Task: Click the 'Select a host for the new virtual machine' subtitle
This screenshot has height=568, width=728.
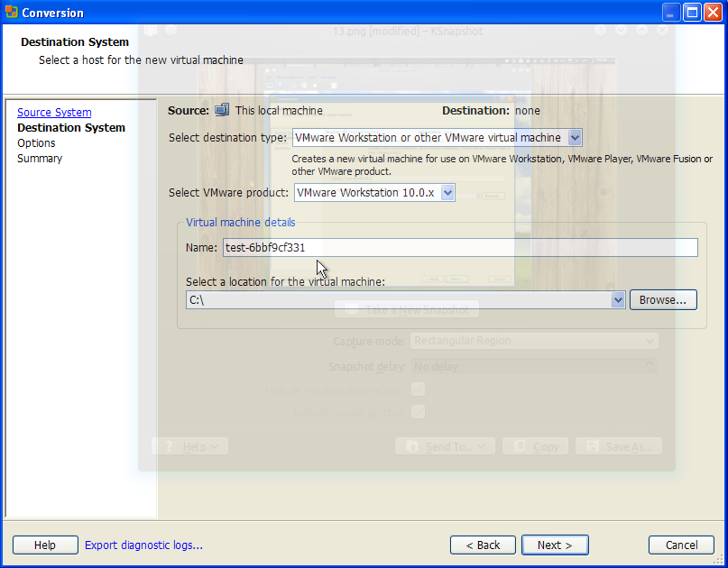Action: [x=141, y=60]
